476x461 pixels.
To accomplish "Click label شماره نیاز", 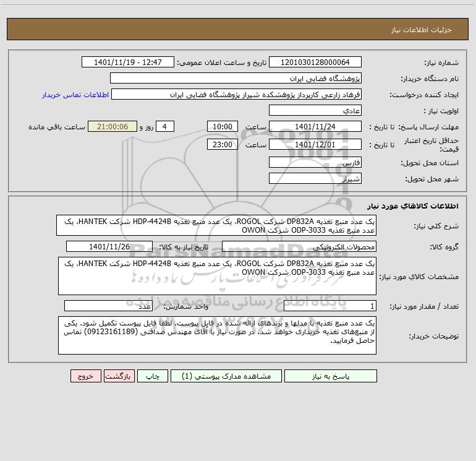I will (441, 62).
